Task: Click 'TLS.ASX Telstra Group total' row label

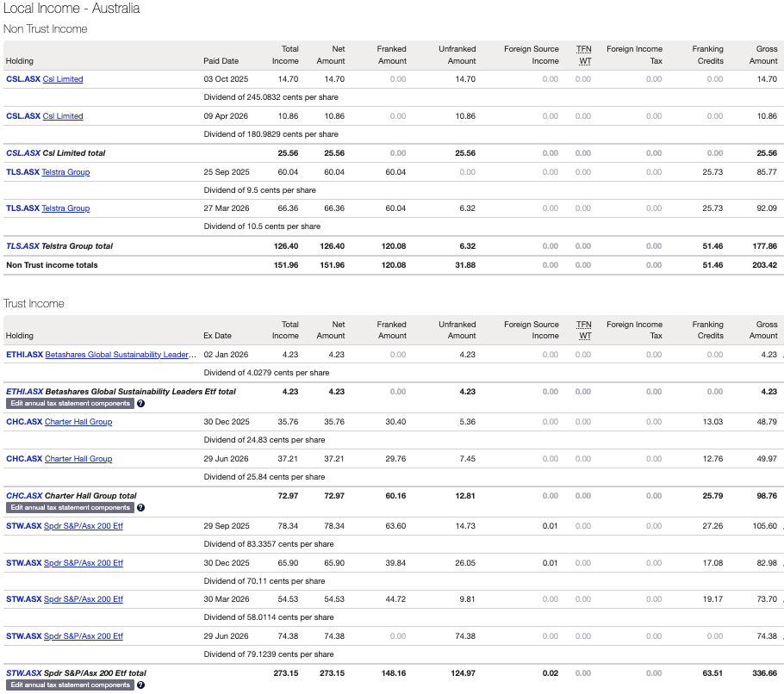Action: coord(59,246)
